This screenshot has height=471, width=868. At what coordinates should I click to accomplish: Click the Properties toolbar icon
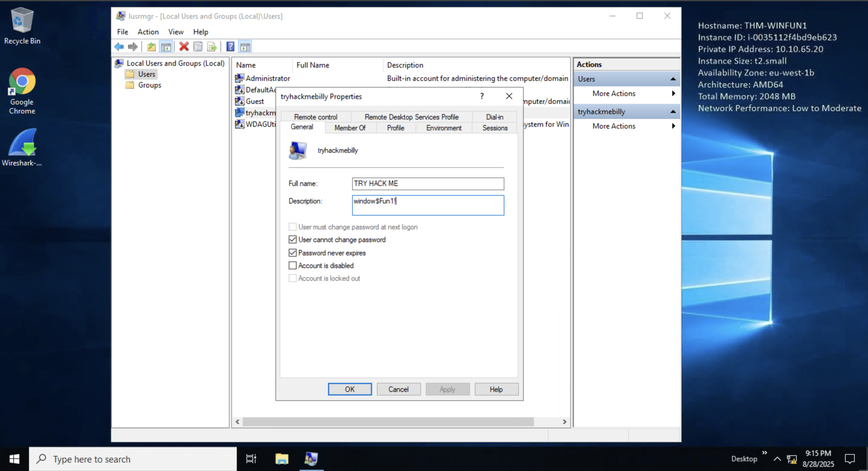click(x=198, y=46)
